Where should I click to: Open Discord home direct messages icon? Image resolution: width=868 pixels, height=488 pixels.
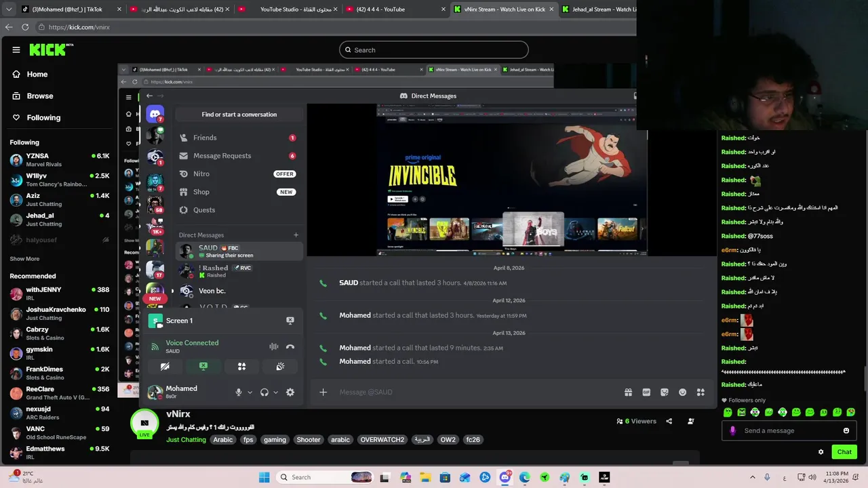pos(155,114)
